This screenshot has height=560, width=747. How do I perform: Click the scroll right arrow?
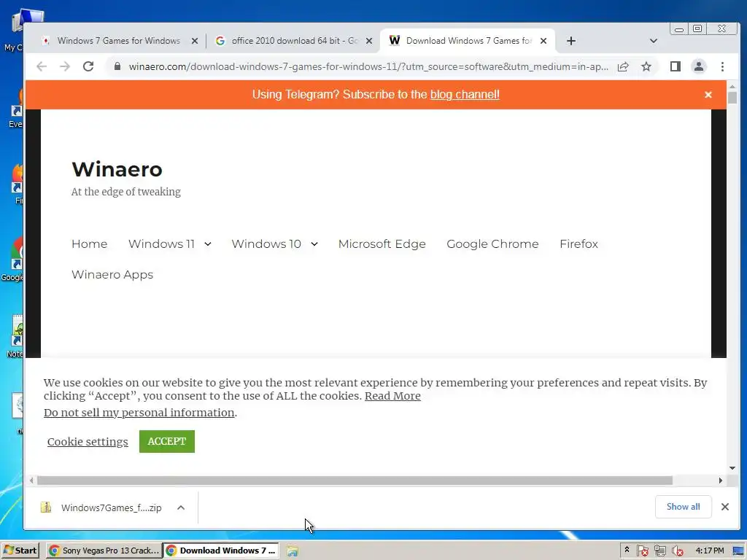[721, 481]
